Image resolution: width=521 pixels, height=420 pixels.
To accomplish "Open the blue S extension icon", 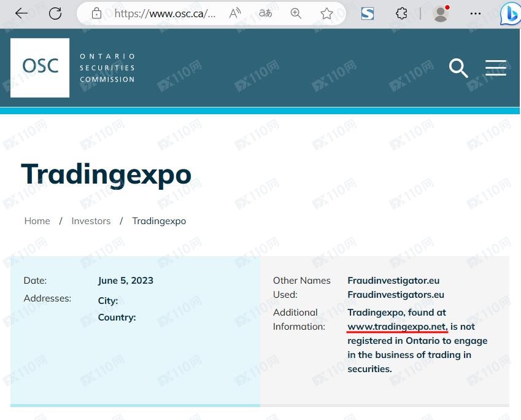I will [368, 14].
